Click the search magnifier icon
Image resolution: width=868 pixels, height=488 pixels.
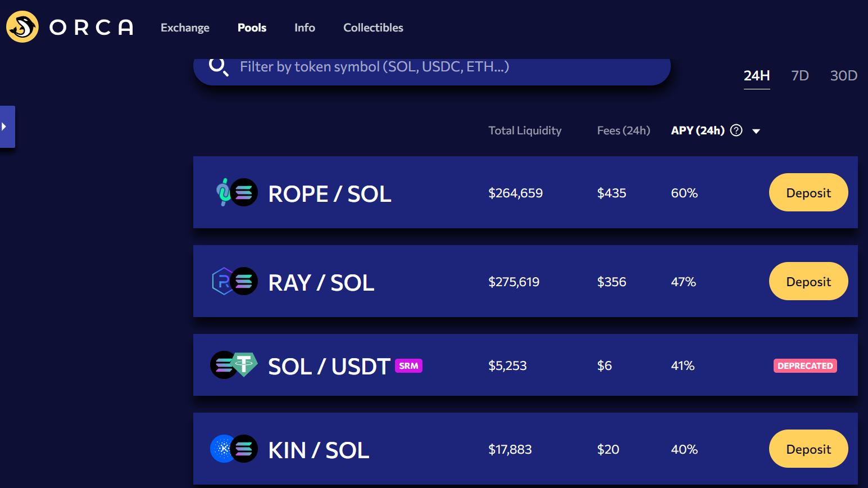coord(219,66)
